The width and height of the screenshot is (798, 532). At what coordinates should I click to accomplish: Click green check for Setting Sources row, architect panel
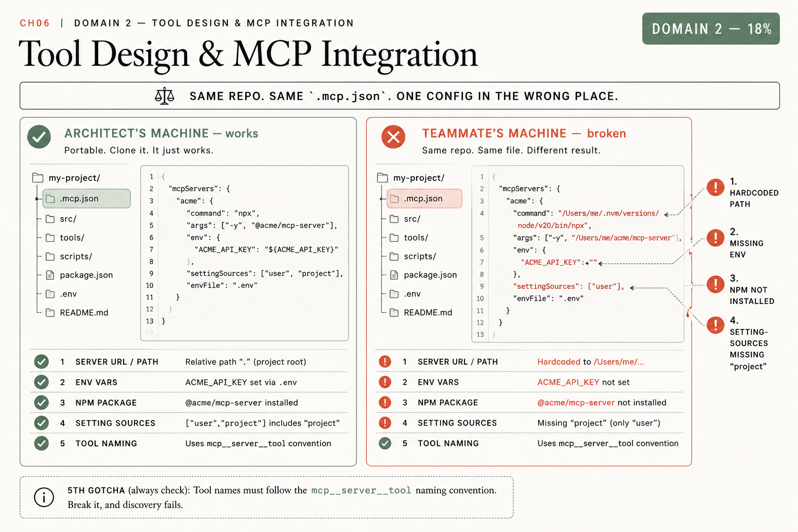(x=42, y=423)
